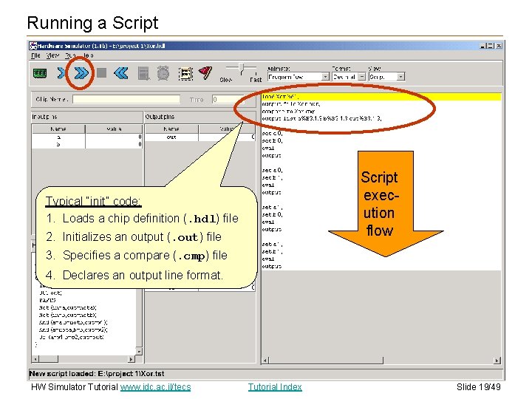The height and width of the screenshot is (399, 532).
Task: Minimize the Hardware Simulator window
Action: coord(482,46)
